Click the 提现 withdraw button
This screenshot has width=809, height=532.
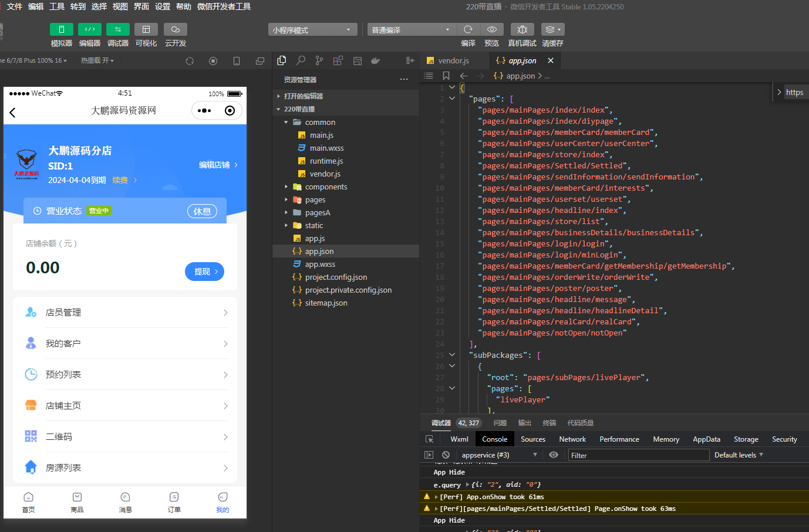[x=205, y=272]
